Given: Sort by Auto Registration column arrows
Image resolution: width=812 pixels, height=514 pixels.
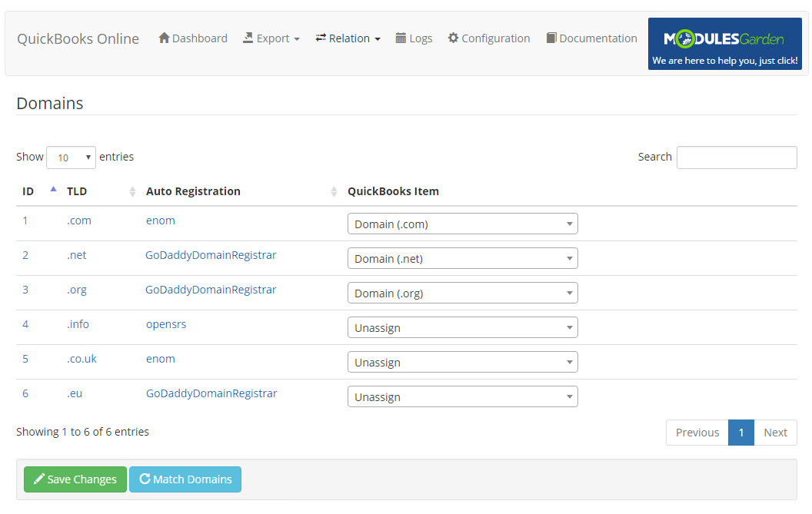Looking at the screenshot, I should [334, 191].
